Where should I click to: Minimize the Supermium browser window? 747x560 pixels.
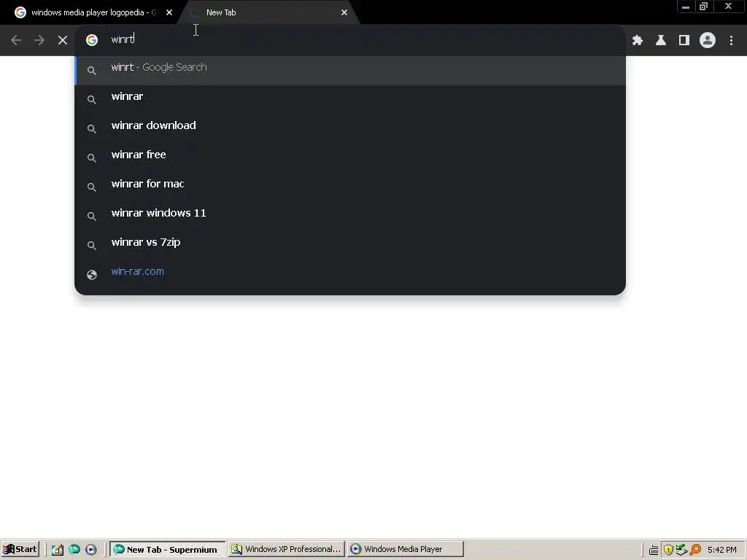(686, 7)
